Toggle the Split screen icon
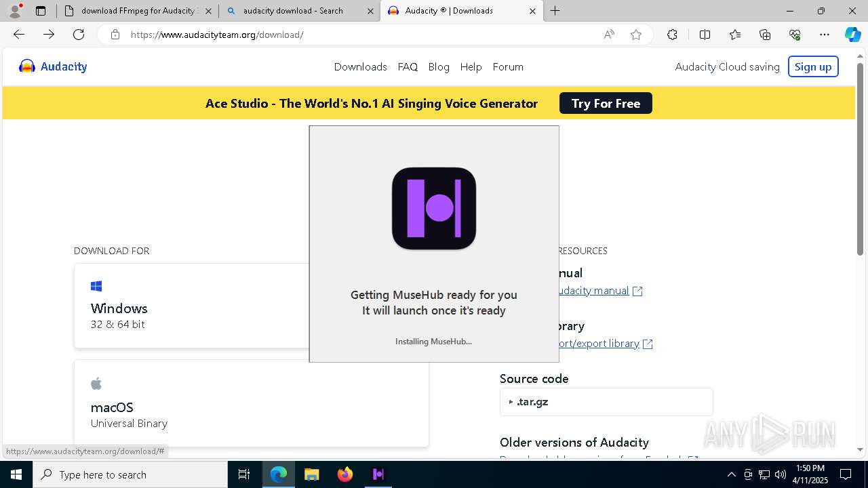 pyautogui.click(x=705, y=35)
